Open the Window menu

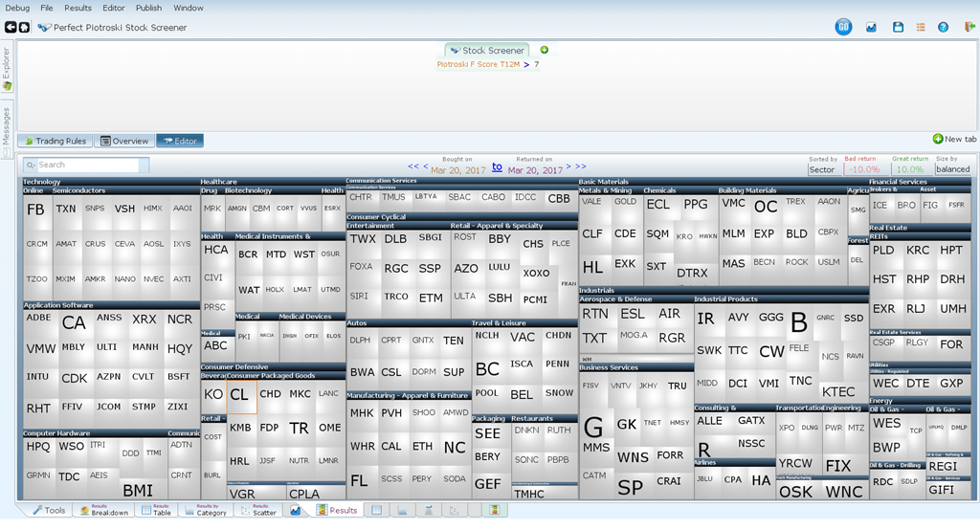pyautogui.click(x=189, y=8)
